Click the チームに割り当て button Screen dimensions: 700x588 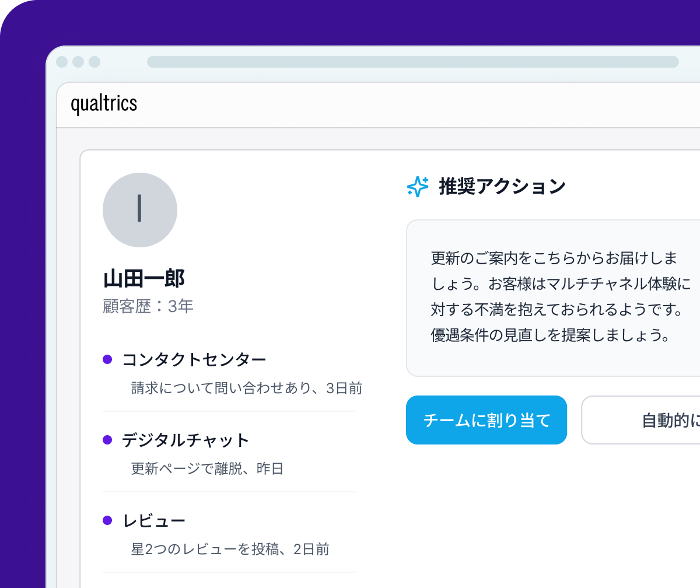[x=487, y=420]
